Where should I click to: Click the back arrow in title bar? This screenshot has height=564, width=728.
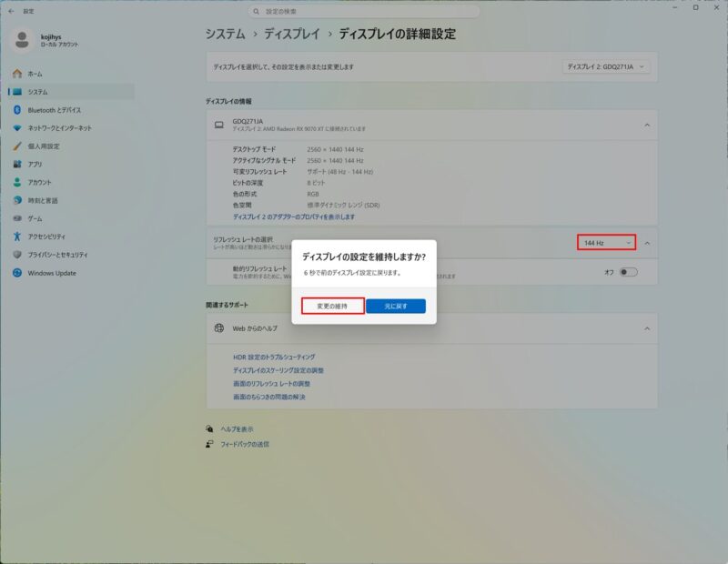[11, 11]
